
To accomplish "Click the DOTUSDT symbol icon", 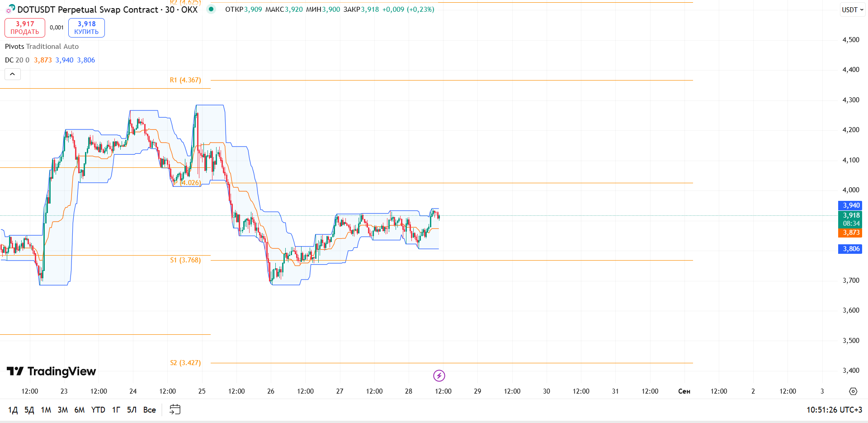I will tap(11, 9).
